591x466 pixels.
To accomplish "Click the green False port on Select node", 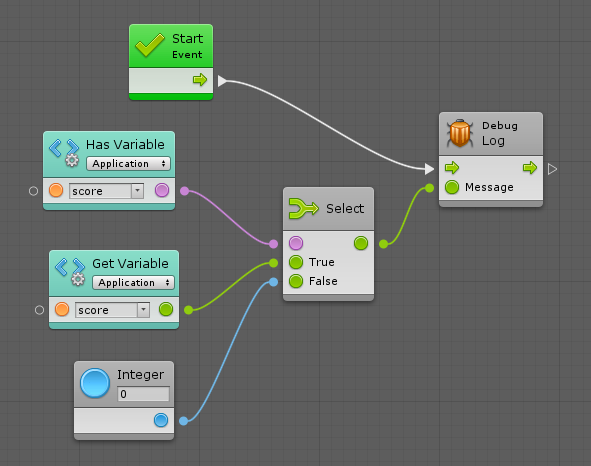I will click(x=296, y=281).
